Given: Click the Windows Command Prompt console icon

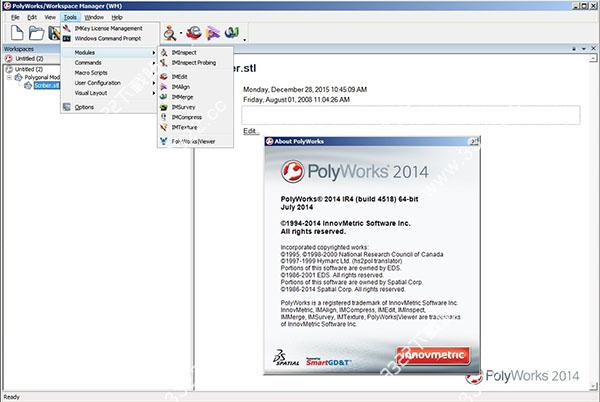Looking at the screenshot, I should 67,39.
